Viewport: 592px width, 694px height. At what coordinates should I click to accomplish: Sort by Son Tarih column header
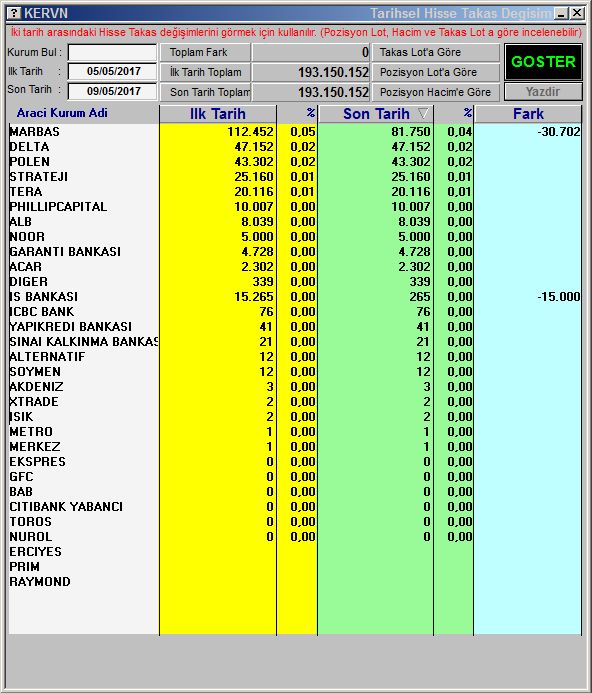click(376, 114)
